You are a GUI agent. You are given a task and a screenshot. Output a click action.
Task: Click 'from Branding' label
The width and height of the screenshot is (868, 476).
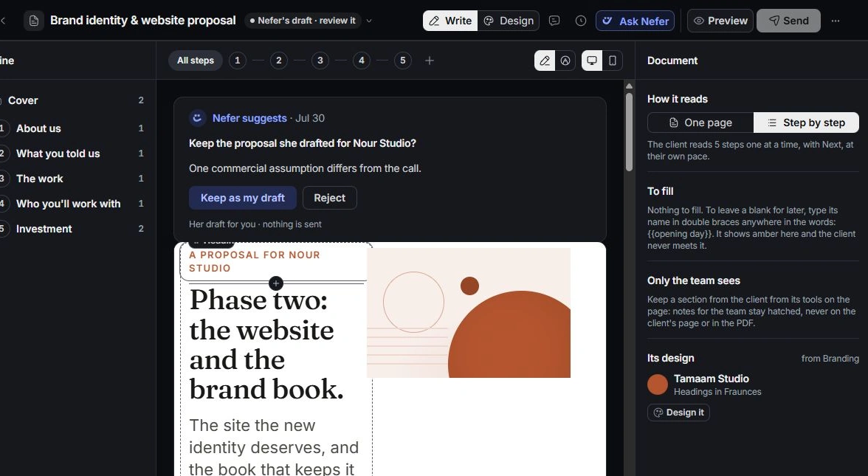(x=830, y=359)
